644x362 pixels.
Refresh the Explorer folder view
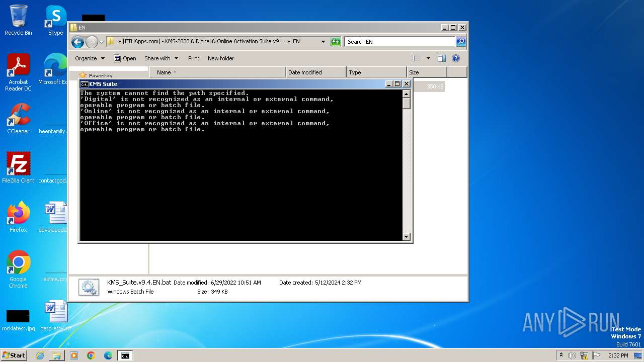click(x=336, y=42)
